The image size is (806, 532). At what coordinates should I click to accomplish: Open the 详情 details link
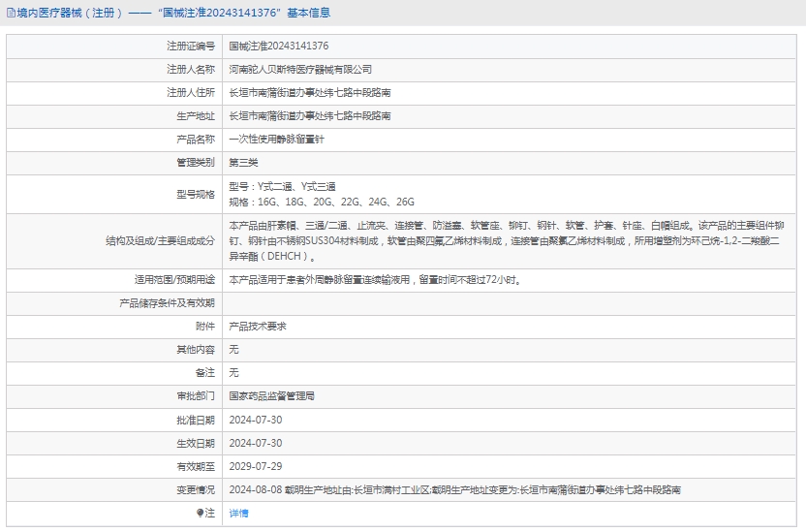point(238,513)
